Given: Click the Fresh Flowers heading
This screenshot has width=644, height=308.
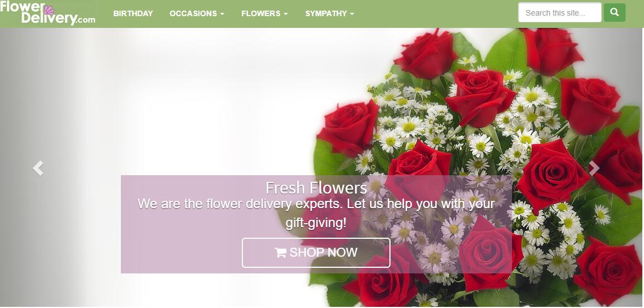Looking at the screenshot, I should 316,188.
